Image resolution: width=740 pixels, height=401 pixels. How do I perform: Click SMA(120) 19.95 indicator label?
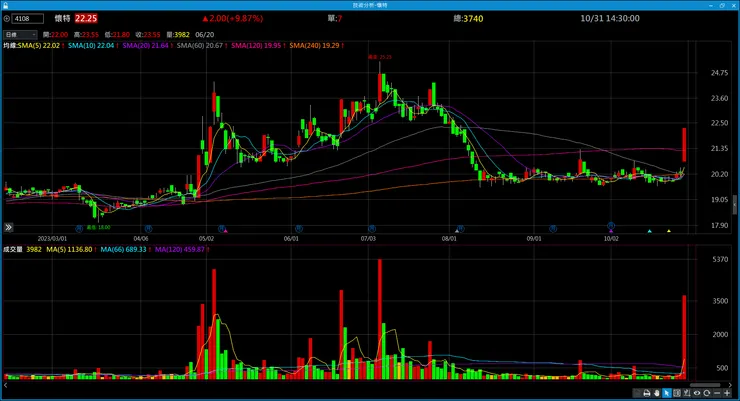coord(256,46)
